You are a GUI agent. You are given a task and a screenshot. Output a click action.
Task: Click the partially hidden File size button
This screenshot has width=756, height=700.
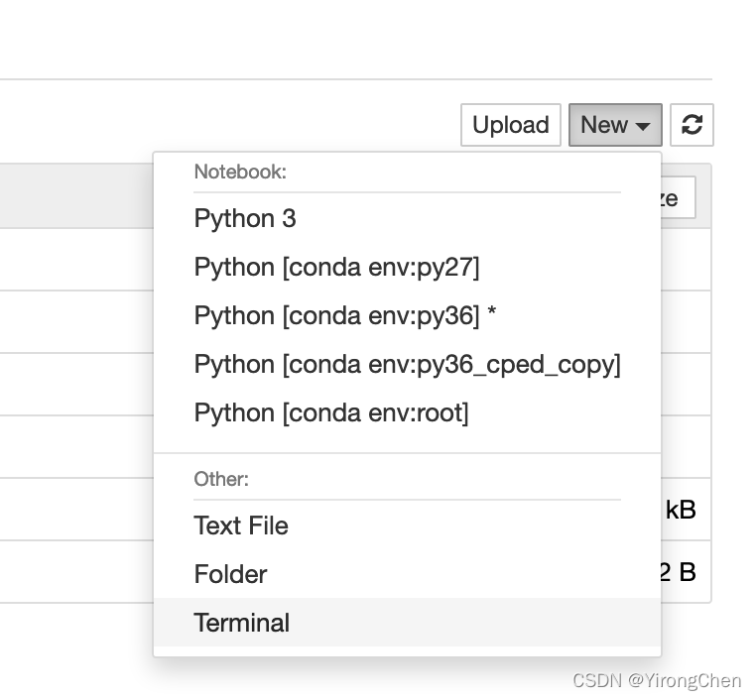(x=678, y=198)
